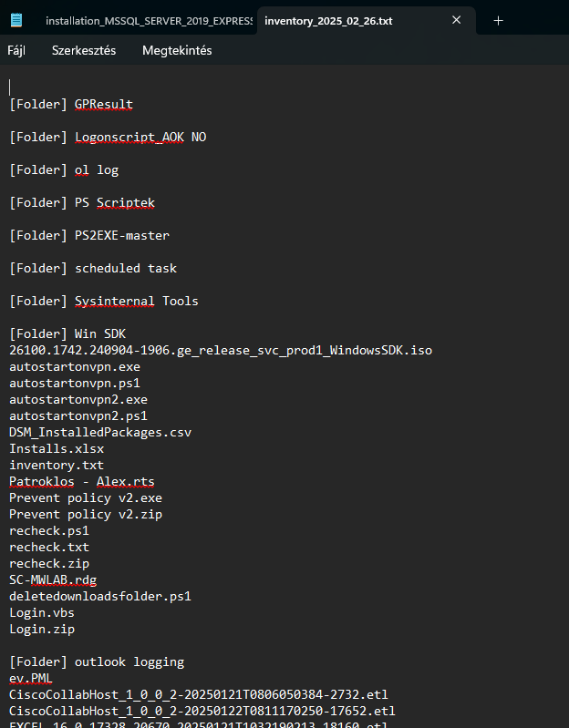Viewport: 569px width, 728px height.
Task: Open the Szerkesztés menu
Action: (84, 51)
